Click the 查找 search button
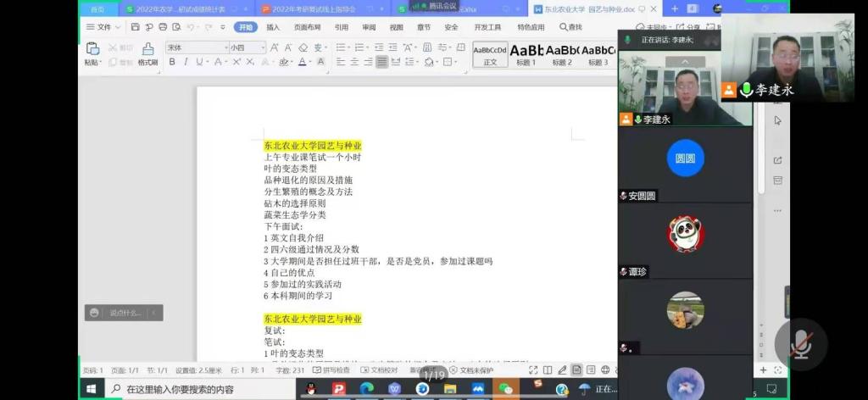The width and height of the screenshot is (868, 400). click(x=570, y=27)
